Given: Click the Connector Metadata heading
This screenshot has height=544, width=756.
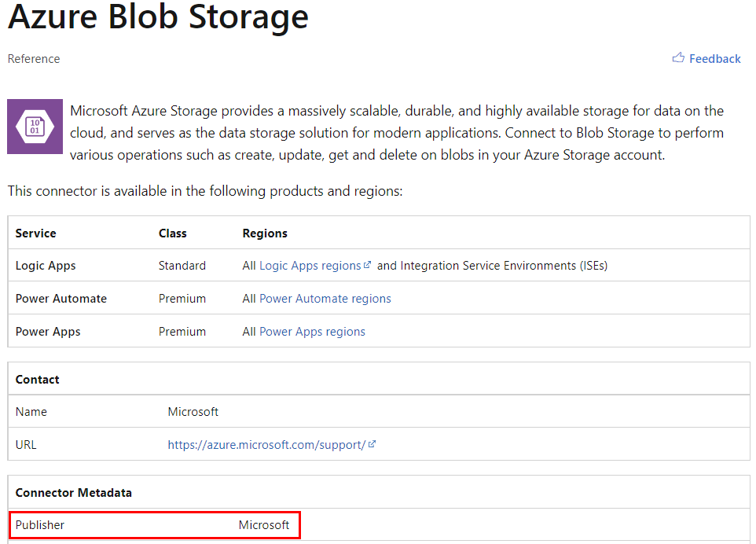Looking at the screenshot, I should click(x=73, y=492).
